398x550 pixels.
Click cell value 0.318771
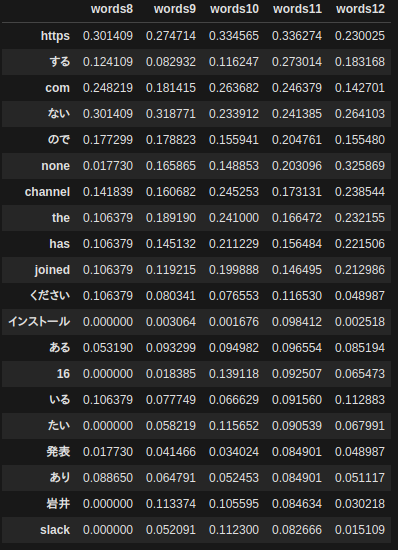coord(171,114)
